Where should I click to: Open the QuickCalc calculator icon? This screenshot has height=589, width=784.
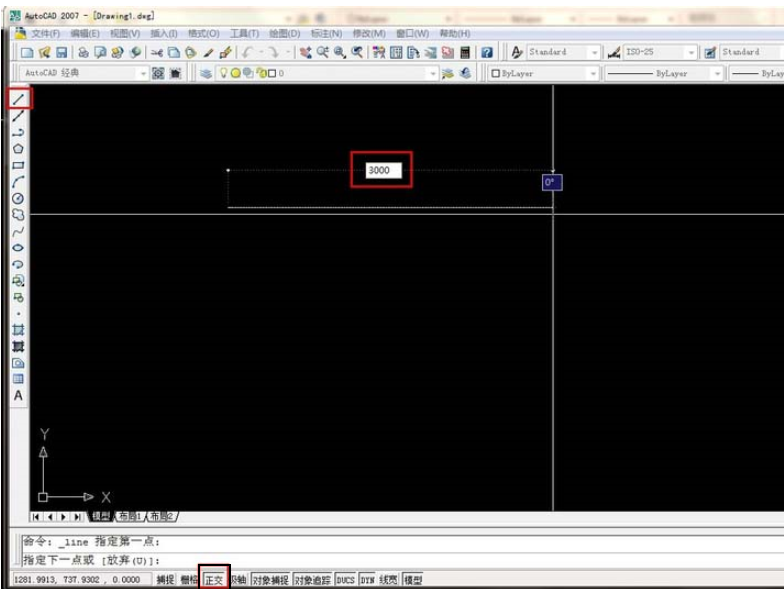[x=465, y=52]
